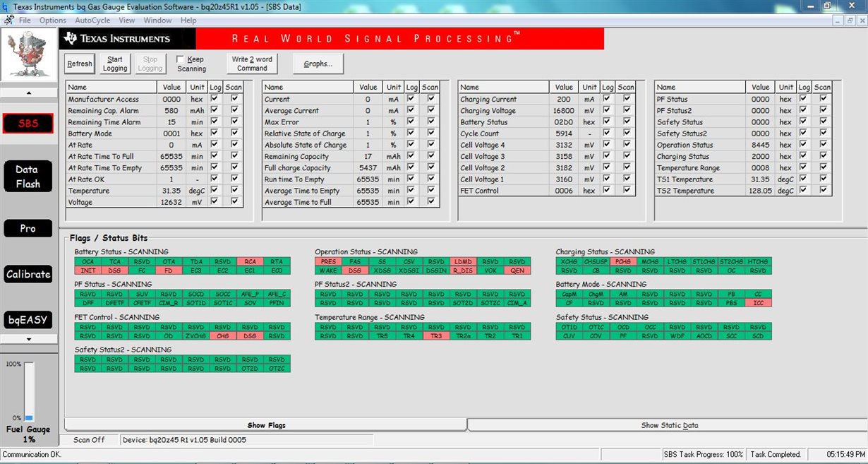Click the LDMD flag in Operation Status
Screen dimensions: 868x464
click(463, 261)
